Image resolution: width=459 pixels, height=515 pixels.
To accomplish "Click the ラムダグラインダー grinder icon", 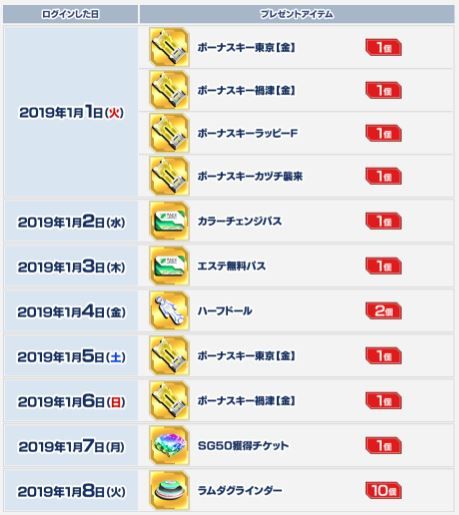I will 169,490.
